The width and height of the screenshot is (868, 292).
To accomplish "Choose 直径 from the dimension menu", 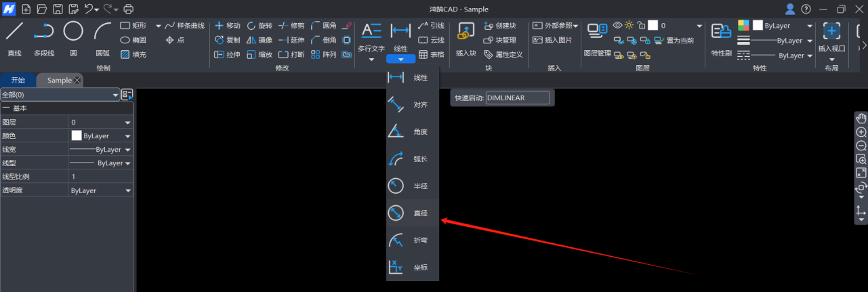I will (x=413, y=213).
